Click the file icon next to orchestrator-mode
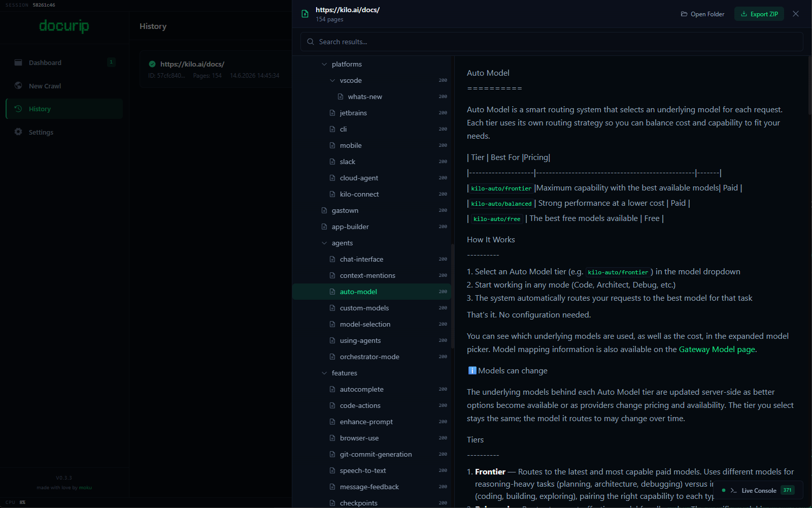 coord(332,357)
